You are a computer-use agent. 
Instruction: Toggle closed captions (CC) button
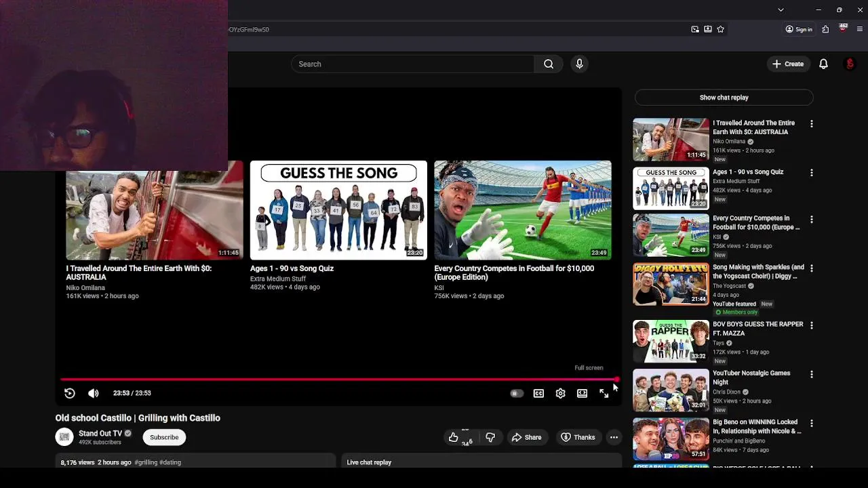click(538, 393)
